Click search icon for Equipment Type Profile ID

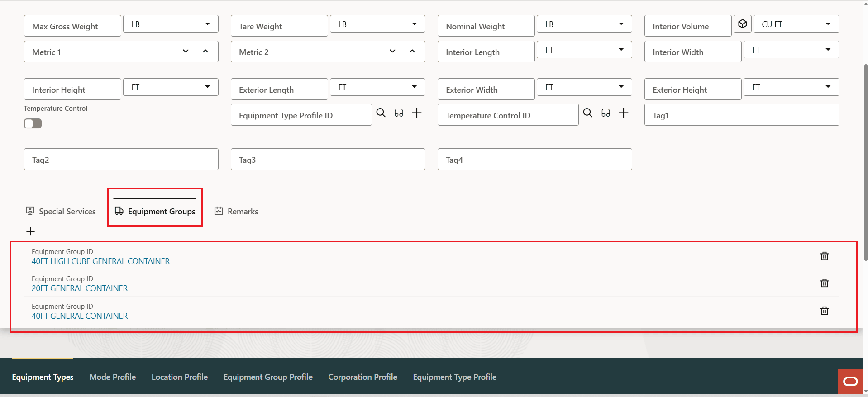381,113
